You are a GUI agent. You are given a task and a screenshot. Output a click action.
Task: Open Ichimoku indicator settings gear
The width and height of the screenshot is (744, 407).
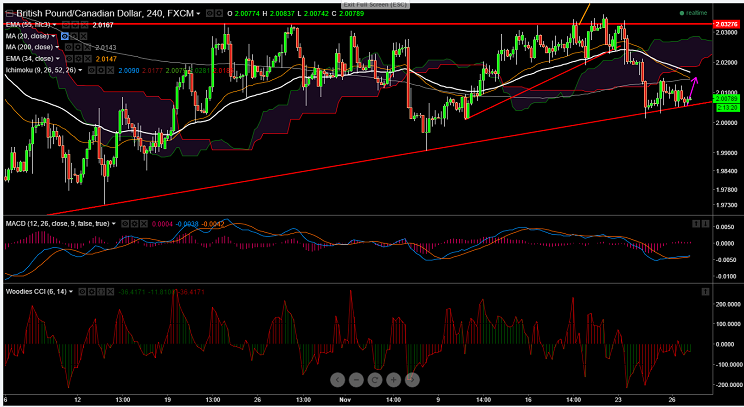click(101, 70)
